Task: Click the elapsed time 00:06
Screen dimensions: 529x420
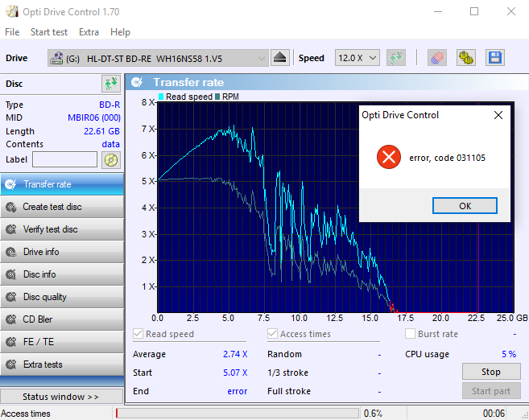Action: click(x=494, y=414)
